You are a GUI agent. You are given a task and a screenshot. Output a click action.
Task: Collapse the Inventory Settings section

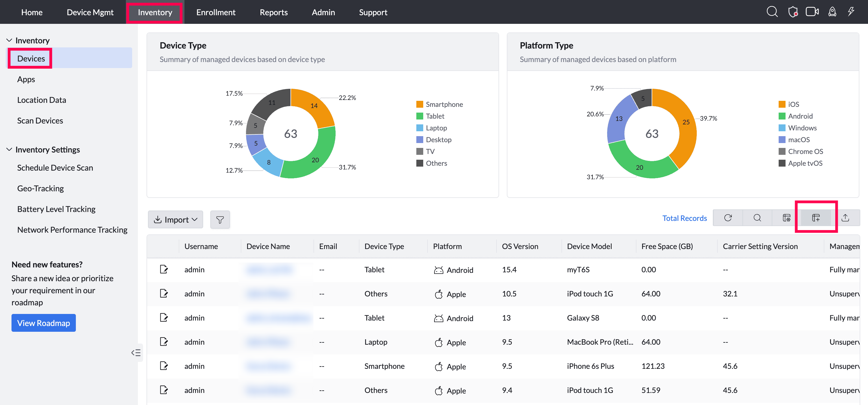tap(9, 150)
